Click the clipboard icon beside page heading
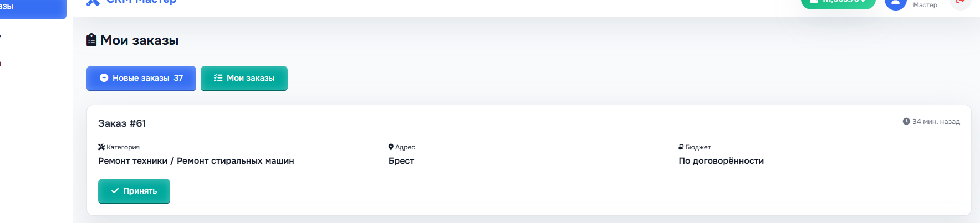The width and height of the screenshot is (980, 223). 91,40
